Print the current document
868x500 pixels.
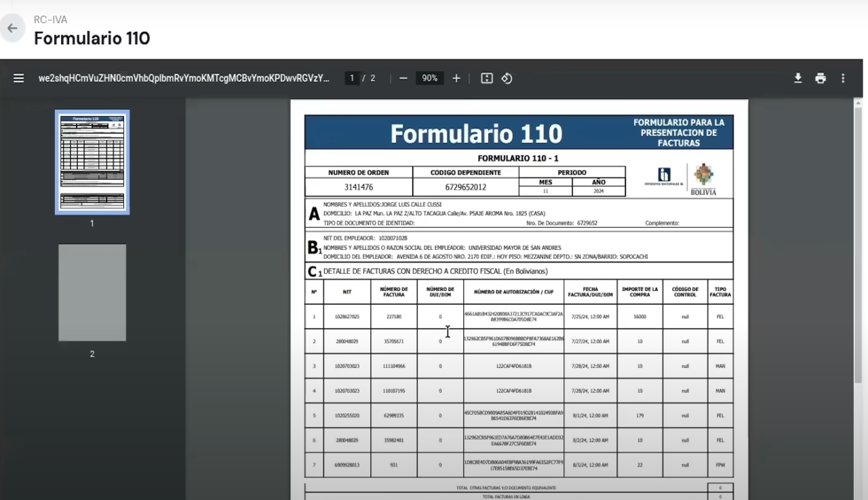pos(821,78)
